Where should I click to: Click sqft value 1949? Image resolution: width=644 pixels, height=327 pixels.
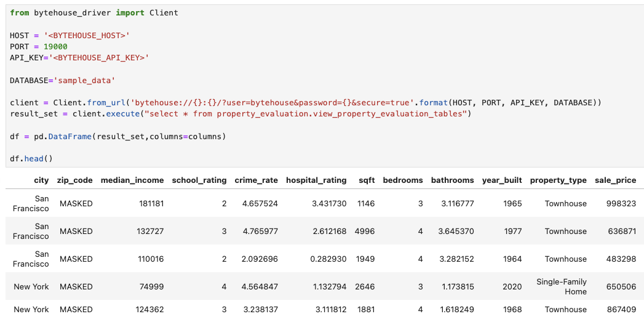[366, 259]
